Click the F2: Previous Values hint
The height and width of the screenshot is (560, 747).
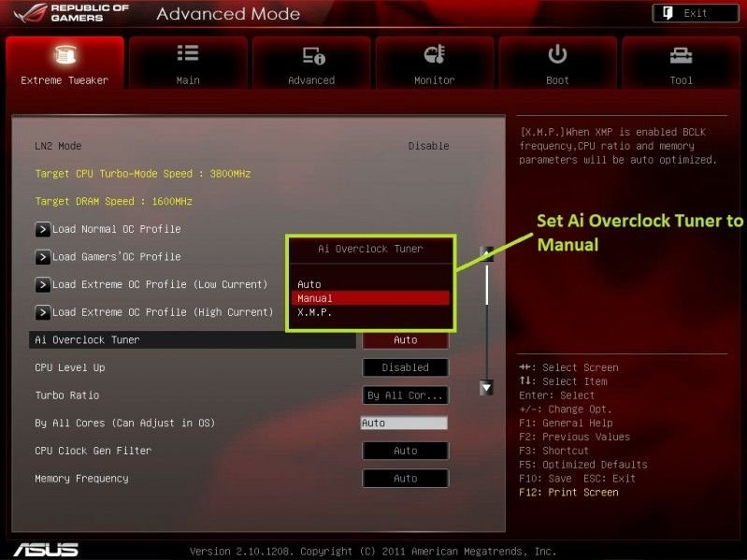click(575, 437)
